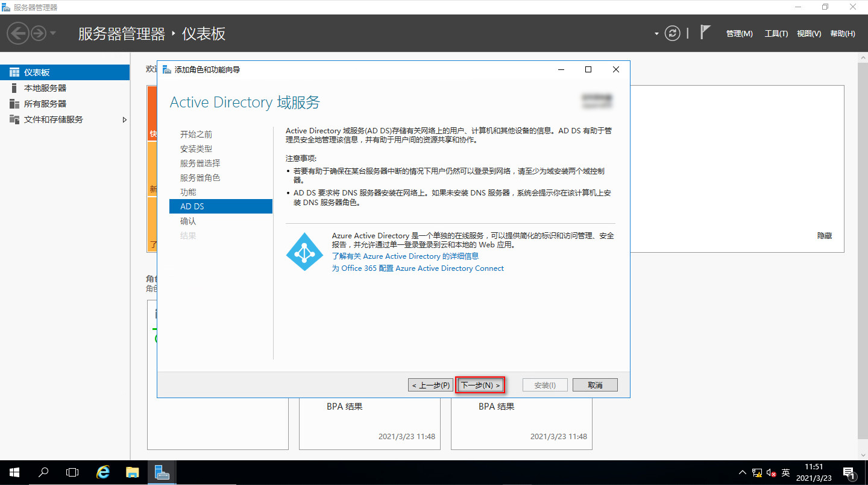Click the 上一步(P) button

coord(430,385)
